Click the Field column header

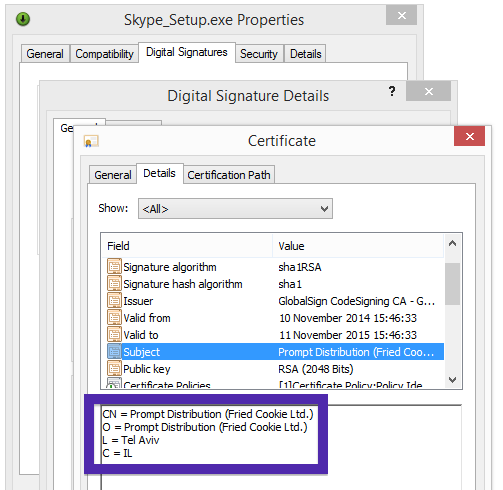tap(187, 246)
